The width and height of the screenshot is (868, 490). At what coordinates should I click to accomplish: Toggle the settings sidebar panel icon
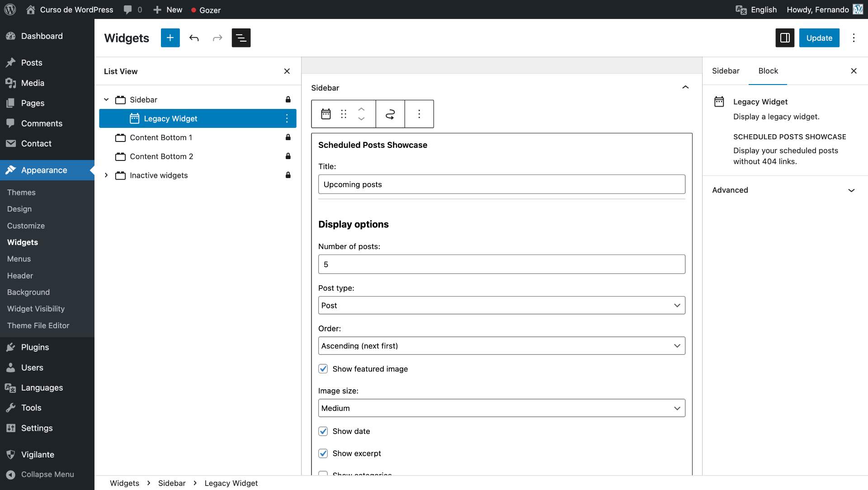(x=785, y=38)
